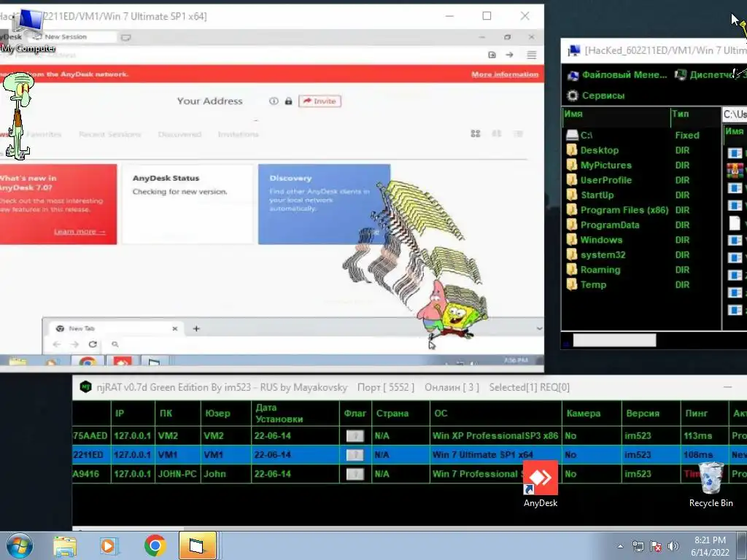Image resolution: width=747 pixels, height=560 pixels.
Task: Click the lock icon beside Your Address
Action: point(288,101)
